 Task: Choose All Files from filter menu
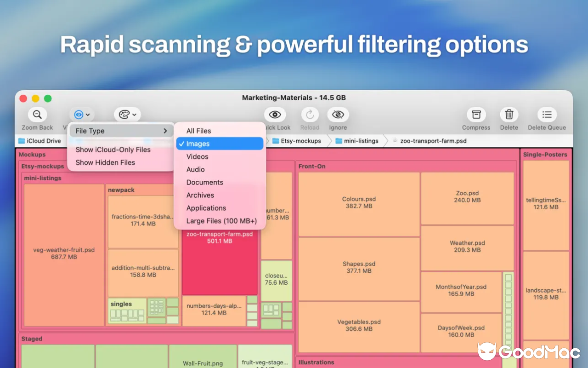click(x=198, y=131)
